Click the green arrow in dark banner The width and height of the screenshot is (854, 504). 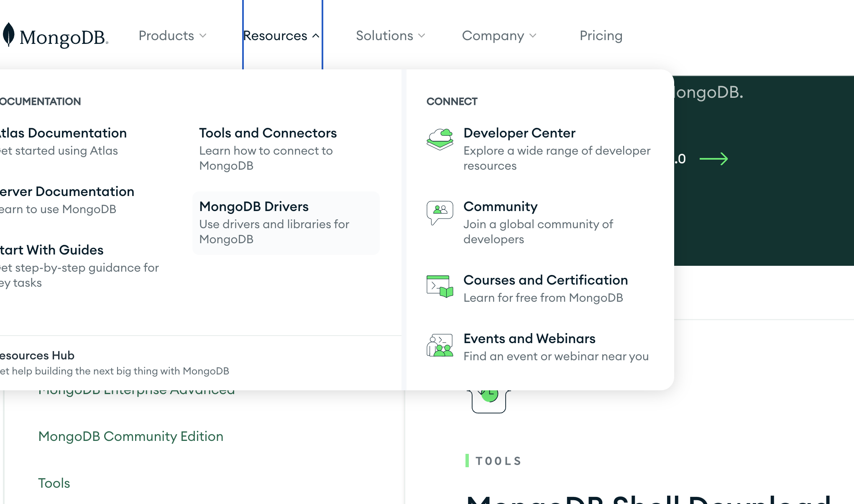713,159
